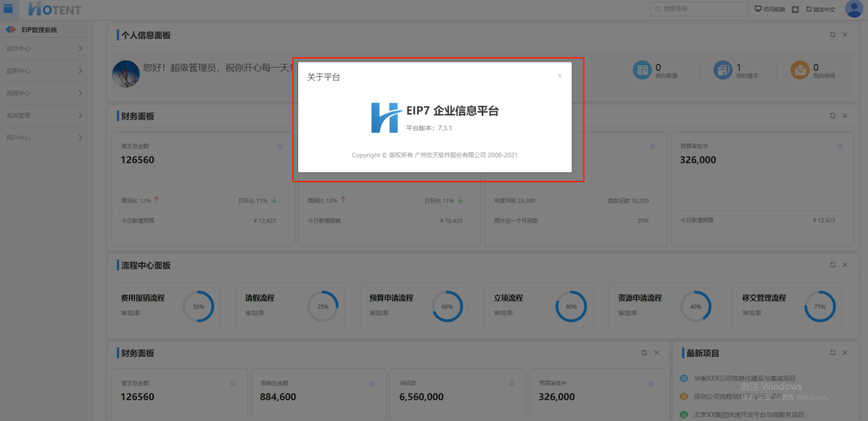Expand the 用户中心 menu arrow

80,137
